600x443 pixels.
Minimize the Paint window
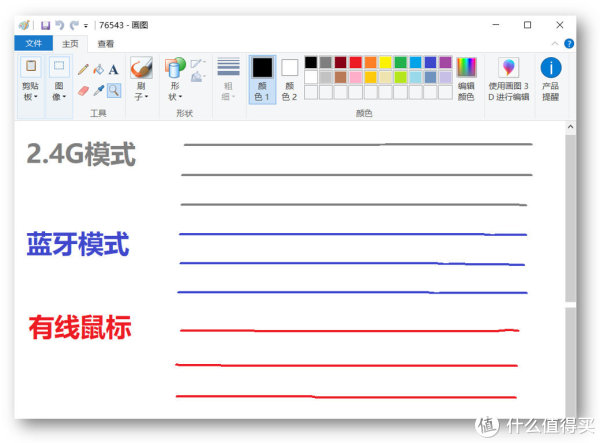[496, 25]
